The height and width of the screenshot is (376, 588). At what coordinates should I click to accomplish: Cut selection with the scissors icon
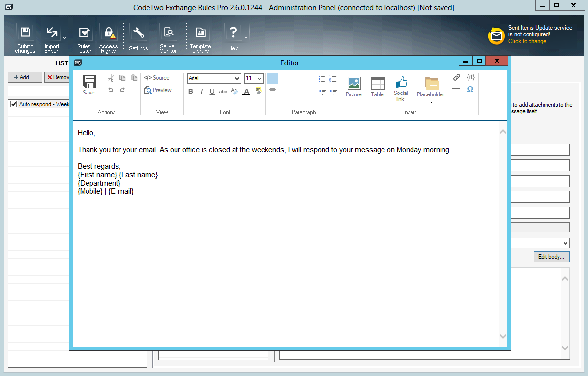tap(111, 78)
